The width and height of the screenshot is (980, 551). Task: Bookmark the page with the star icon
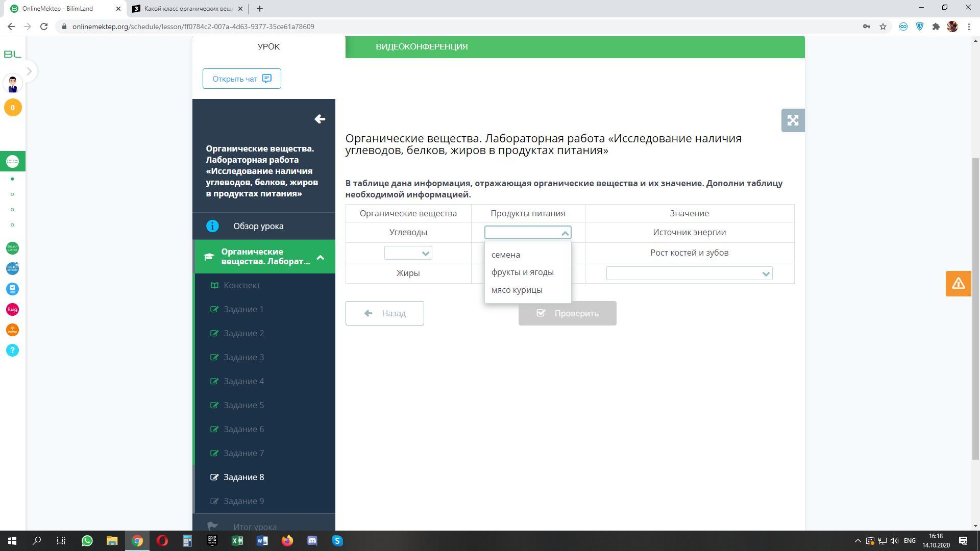click(883, 27)
